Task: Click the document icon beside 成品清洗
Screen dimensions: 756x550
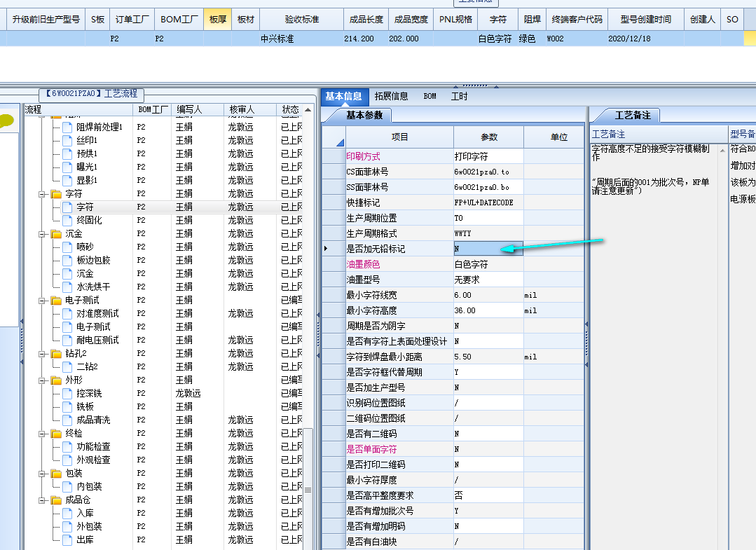Action: click(67, 420)
